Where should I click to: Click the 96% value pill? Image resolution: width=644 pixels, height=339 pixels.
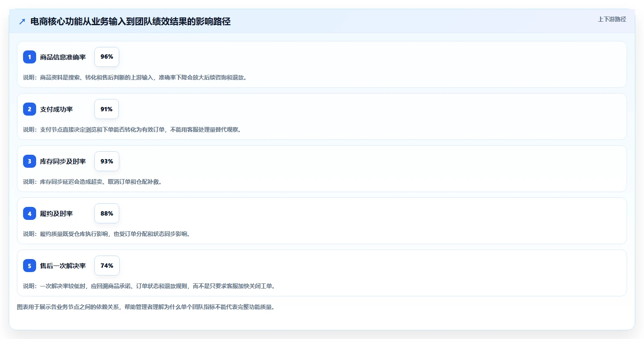107,57
